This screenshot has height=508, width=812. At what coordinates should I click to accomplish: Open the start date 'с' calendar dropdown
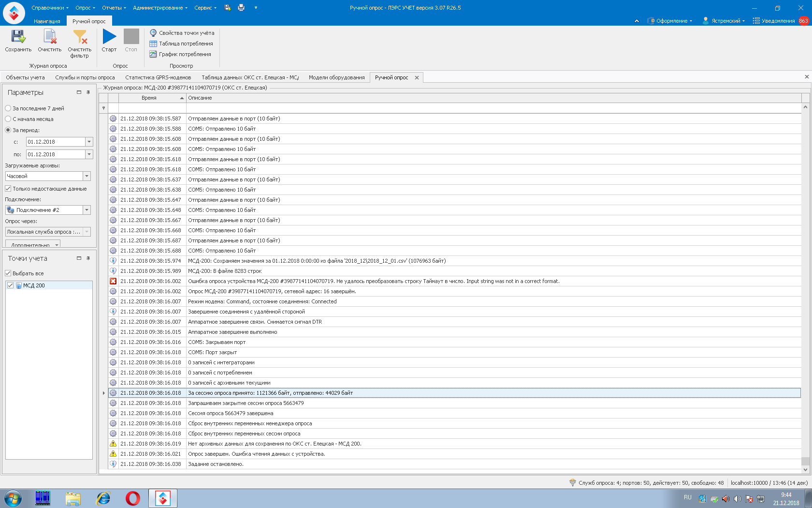pyautogui.click(x=89, y=142)
